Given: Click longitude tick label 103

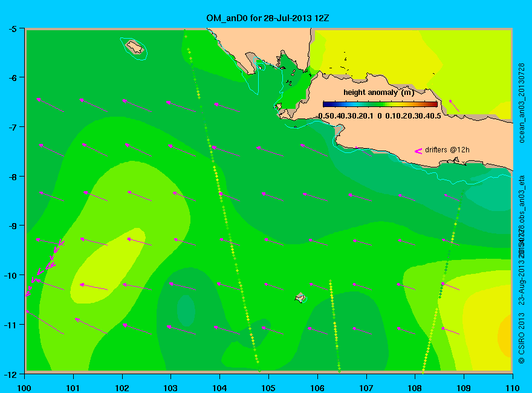Looking at the screenshot, I should tap(170, 388).
